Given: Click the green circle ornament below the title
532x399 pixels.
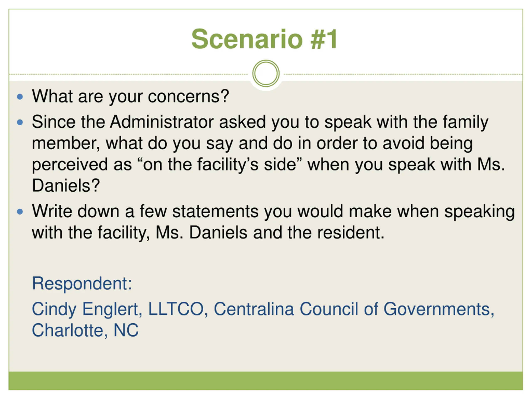Looking at the screenshot, I should point(266,73).
